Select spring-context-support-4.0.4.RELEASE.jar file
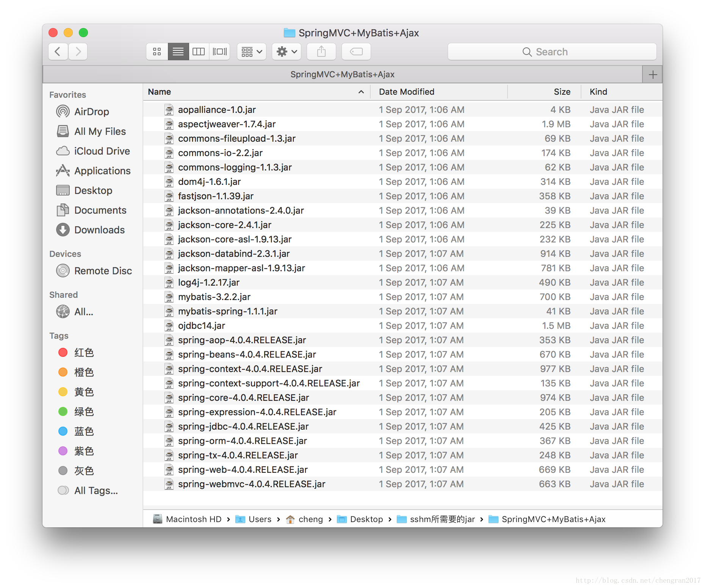705x588 pixels. point(403,383)
